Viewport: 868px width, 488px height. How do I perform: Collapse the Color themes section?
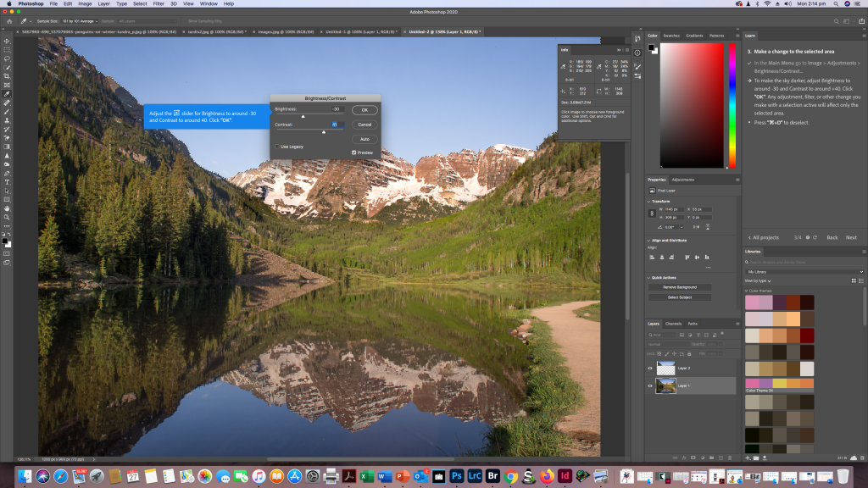747,291
